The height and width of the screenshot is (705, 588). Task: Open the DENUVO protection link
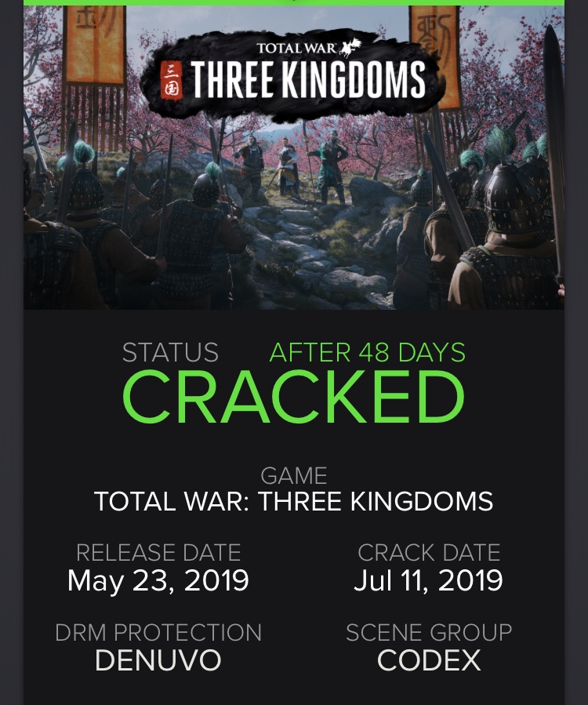pyautogui.click(x=158, y=660)
